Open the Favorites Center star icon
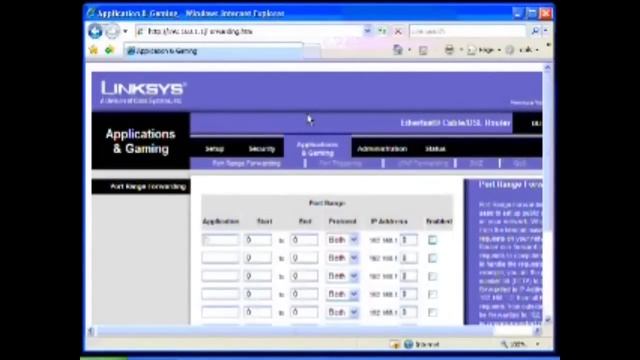 click(93, 50)
